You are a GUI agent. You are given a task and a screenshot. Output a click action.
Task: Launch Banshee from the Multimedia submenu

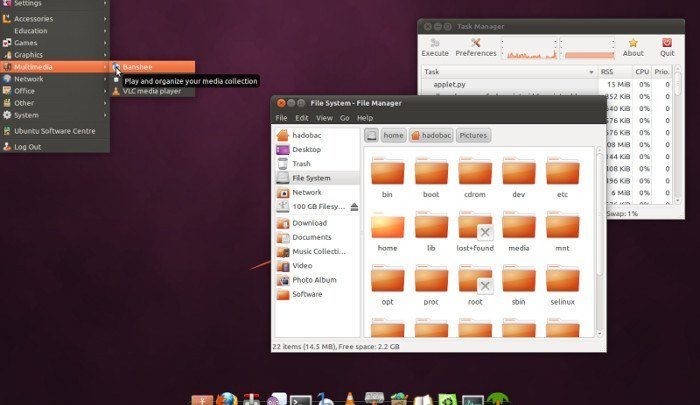[x=153, y=67]
